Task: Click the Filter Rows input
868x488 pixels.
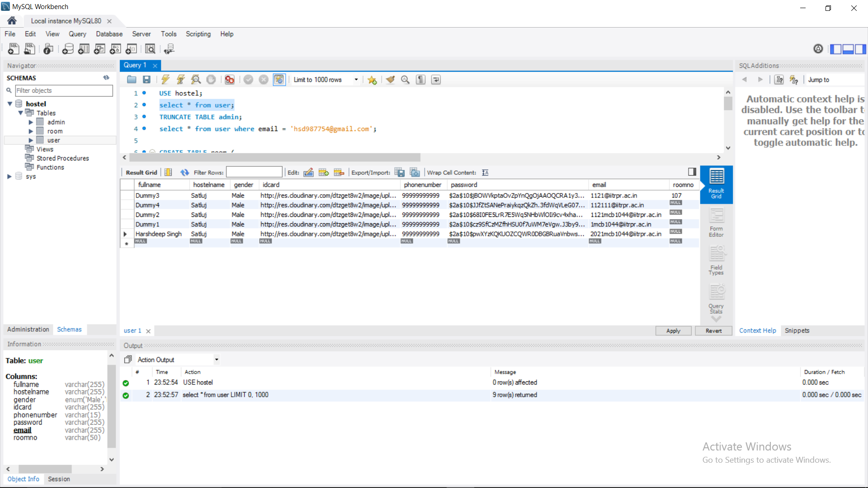Action: [254, 172]
